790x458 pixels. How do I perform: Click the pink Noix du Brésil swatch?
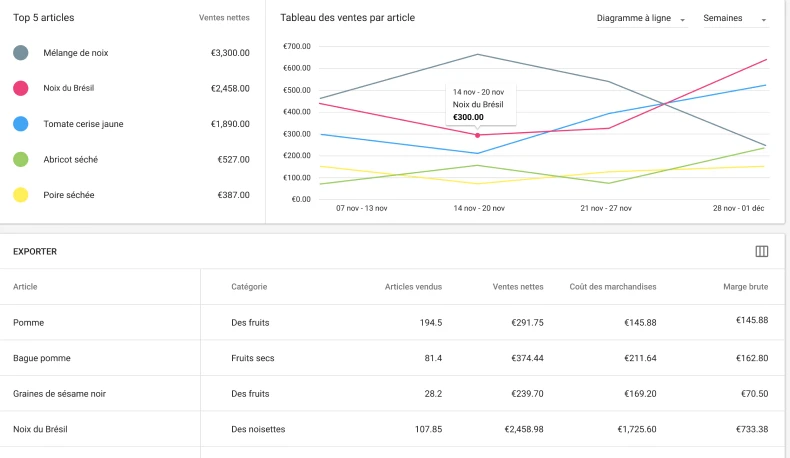point(20,88)
